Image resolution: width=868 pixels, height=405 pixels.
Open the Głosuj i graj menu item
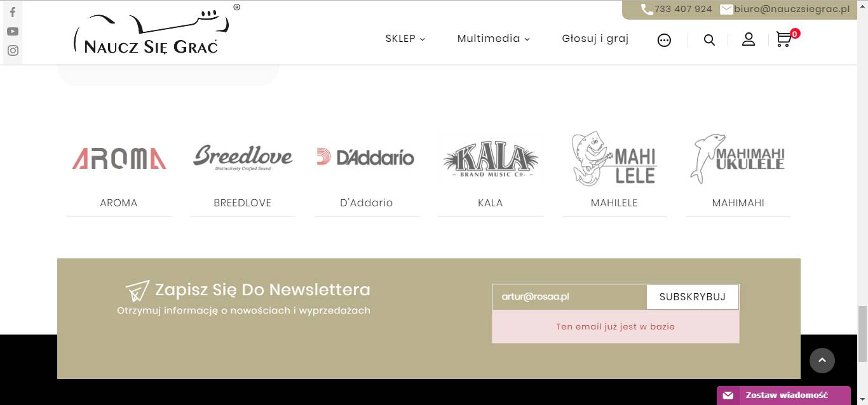coord(595,39)
